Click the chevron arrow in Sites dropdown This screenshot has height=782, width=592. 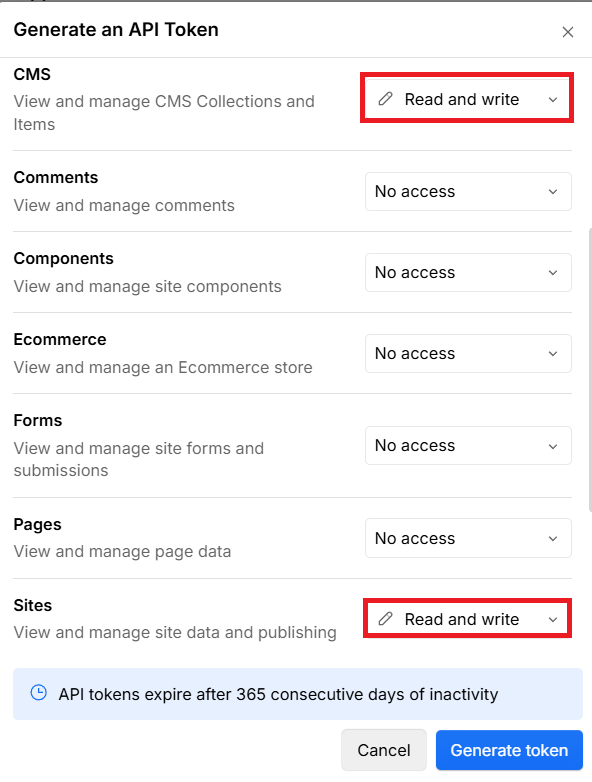click(553, 620)
